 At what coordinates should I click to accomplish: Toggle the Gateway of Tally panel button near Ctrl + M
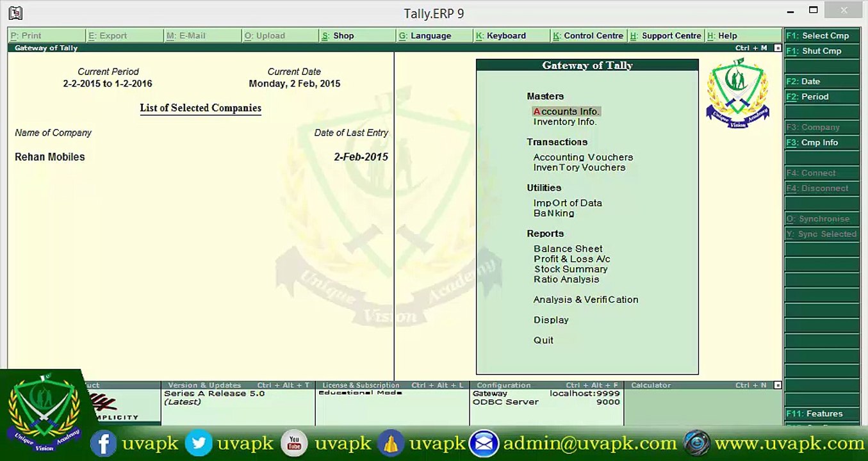coord(778,48)
